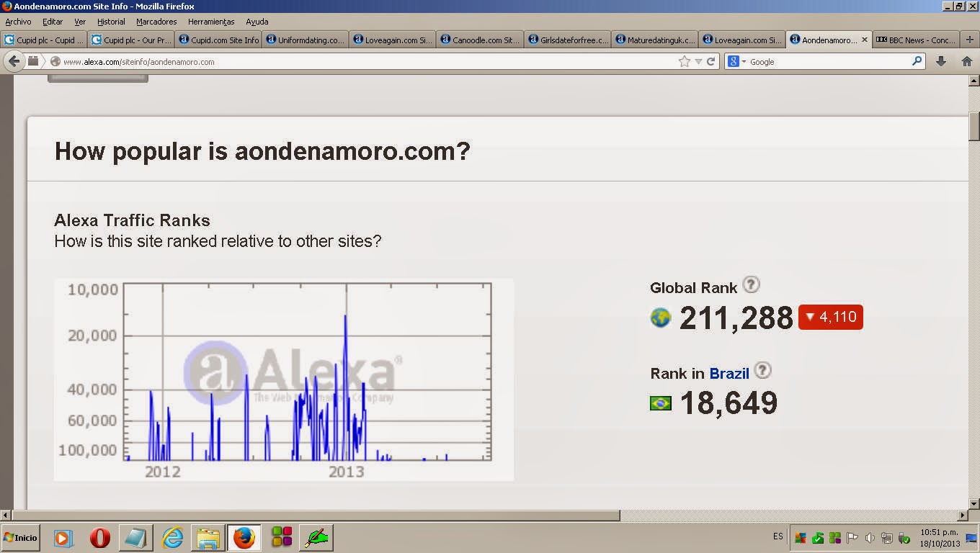
Task: Open the Archivo menu
Action: [x=18, y=22]
